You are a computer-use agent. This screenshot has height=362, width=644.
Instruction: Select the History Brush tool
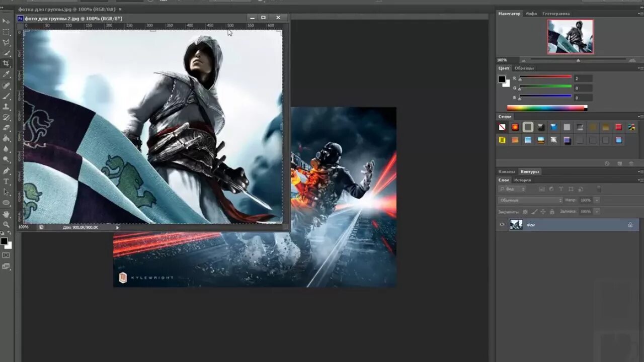click(6, 117)
